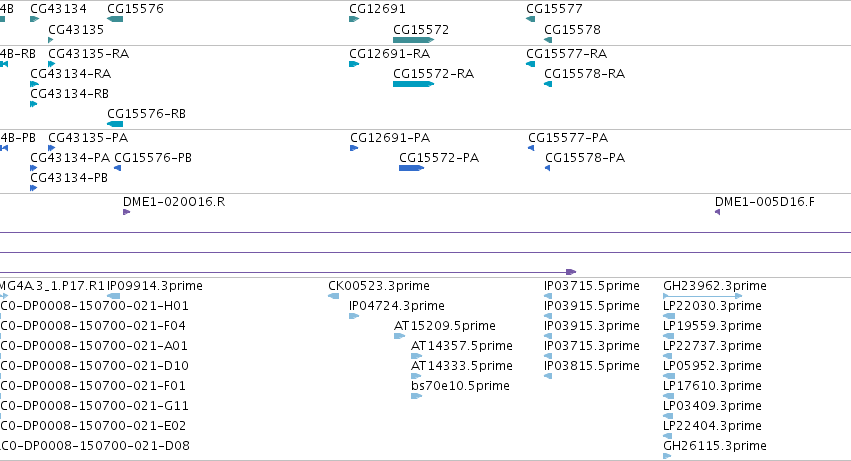Click the DME1-005D16.F purple arrow marker
851x461 pixels.
click(717, 212)
